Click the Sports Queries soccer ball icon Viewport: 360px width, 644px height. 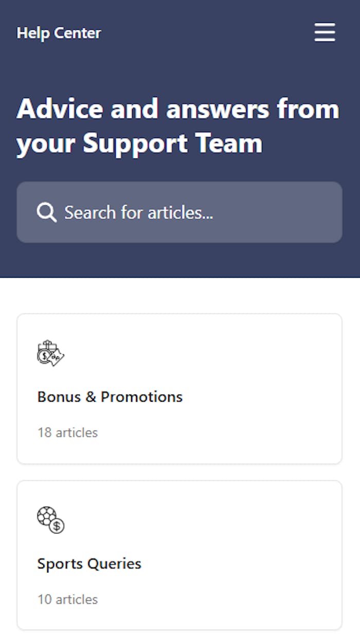pos(50,520)
